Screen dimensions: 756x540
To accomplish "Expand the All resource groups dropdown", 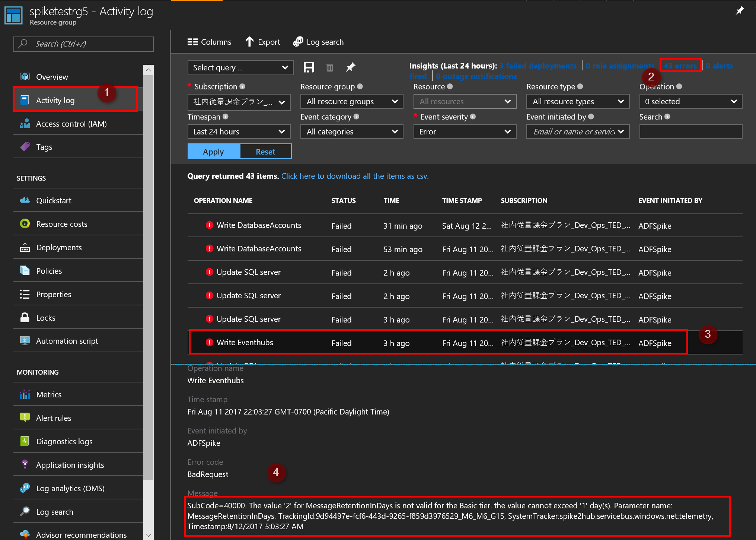I will pyautogui.click(x=352, y=102).
